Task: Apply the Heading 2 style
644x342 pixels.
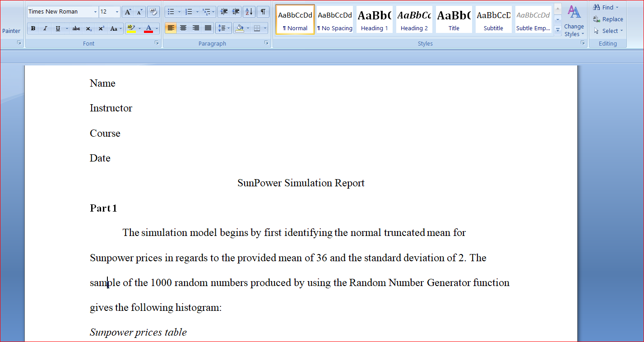Action: point(414,19)
